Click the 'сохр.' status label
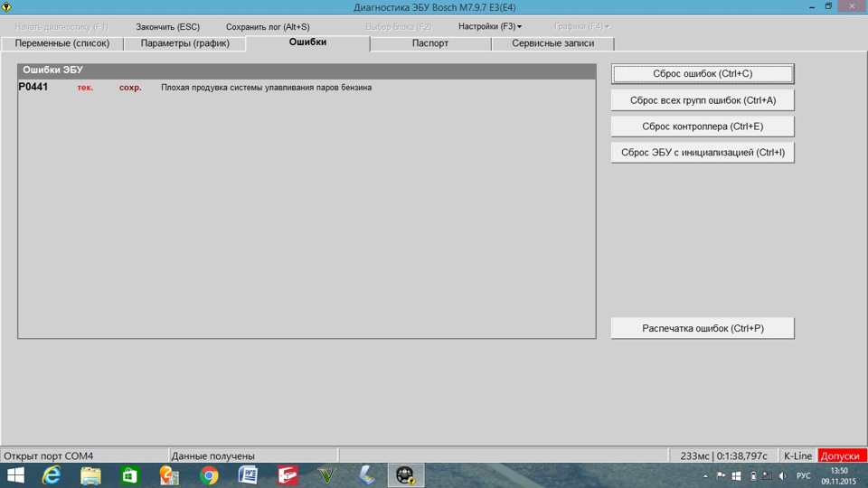The image size is (868, 488). point(130,88)
